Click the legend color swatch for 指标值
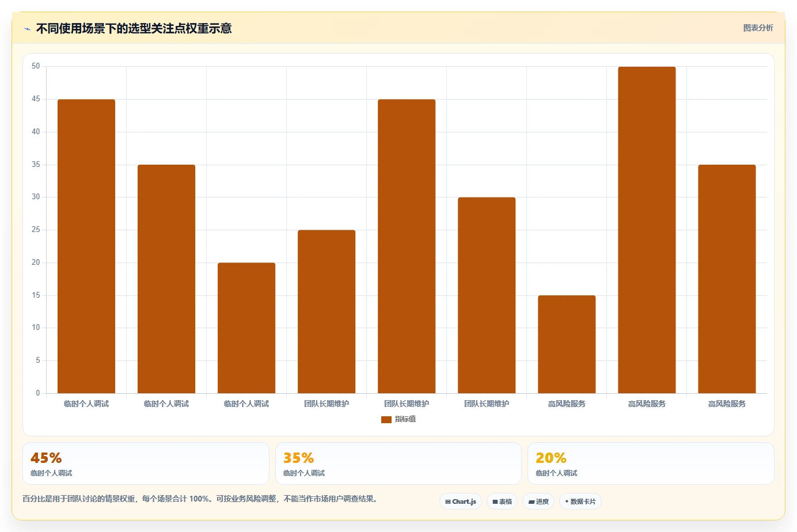Viewport: 797px width, 532px height. [386, 420]
